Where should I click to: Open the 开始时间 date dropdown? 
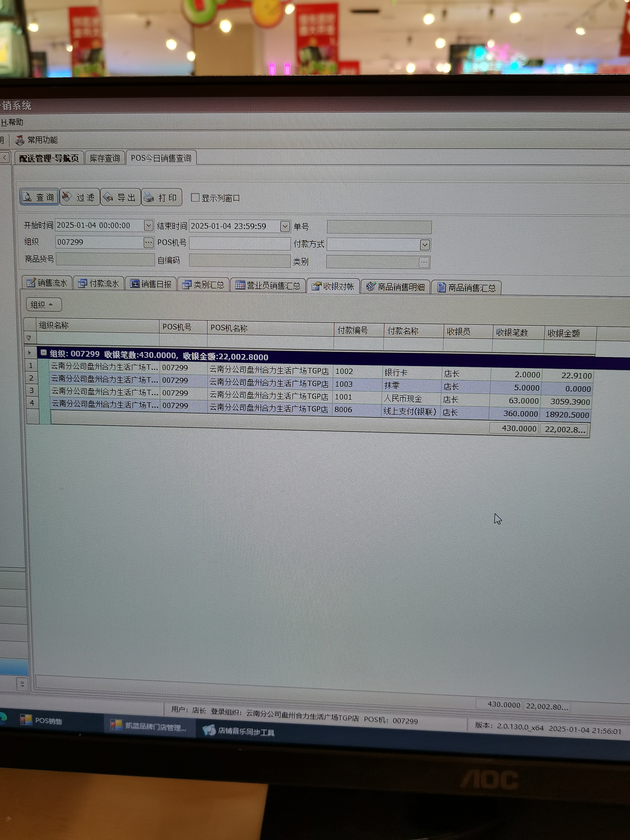tap(149, 225)
